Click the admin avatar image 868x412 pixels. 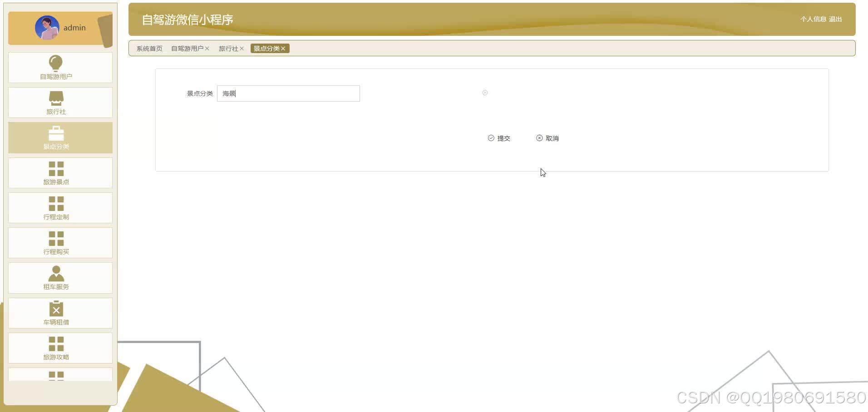pyautogui.click(x=47, y=27)
